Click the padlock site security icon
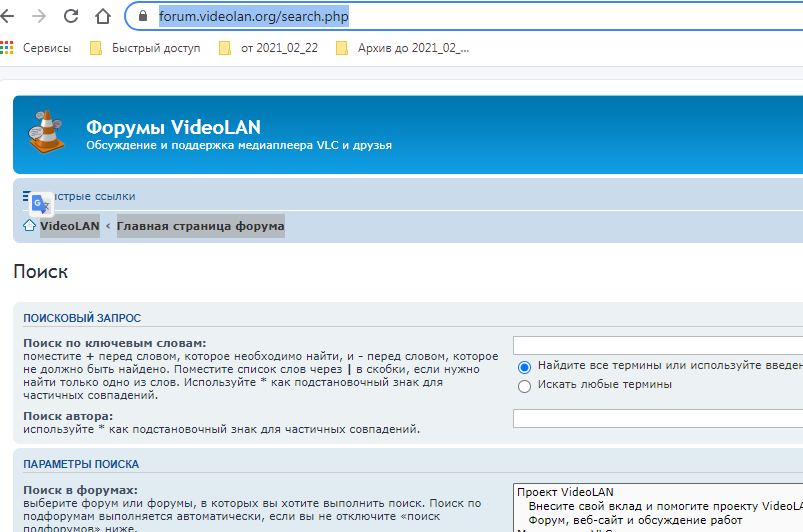803x532 pixels. tap(143, 16)
